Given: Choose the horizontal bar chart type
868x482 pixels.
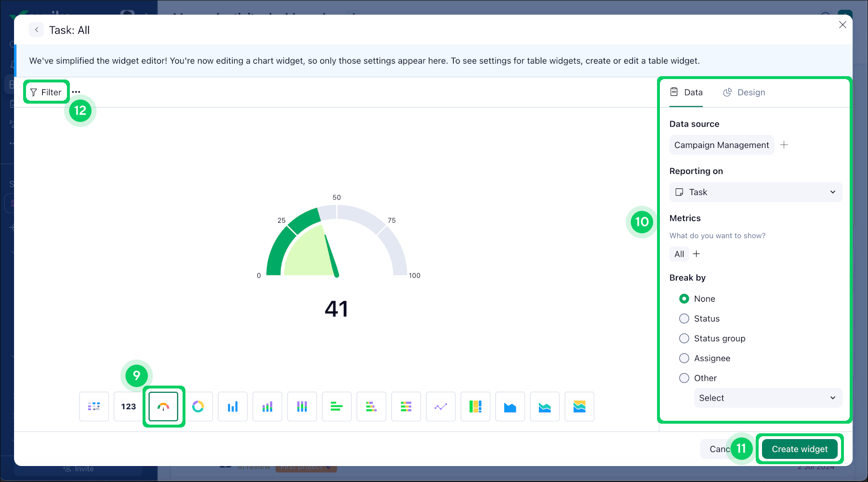Looking at the screenshot, I should (337, 406).
